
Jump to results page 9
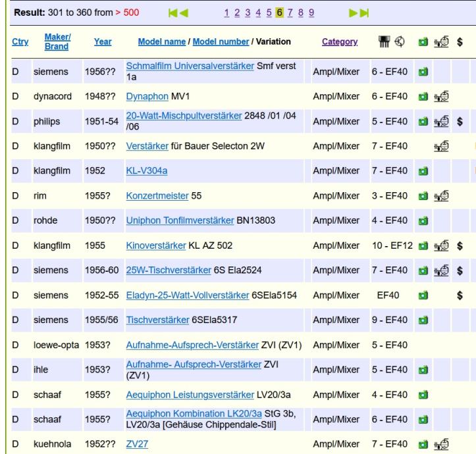310,13
